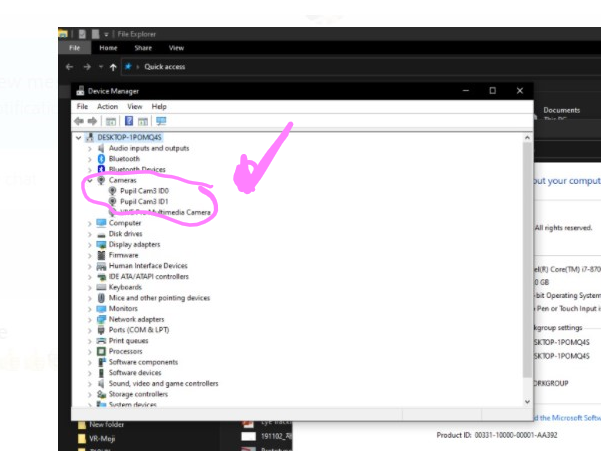The image size is (601, 451).
Task: Click the Storage controllers icon
Action: (101, 394)
